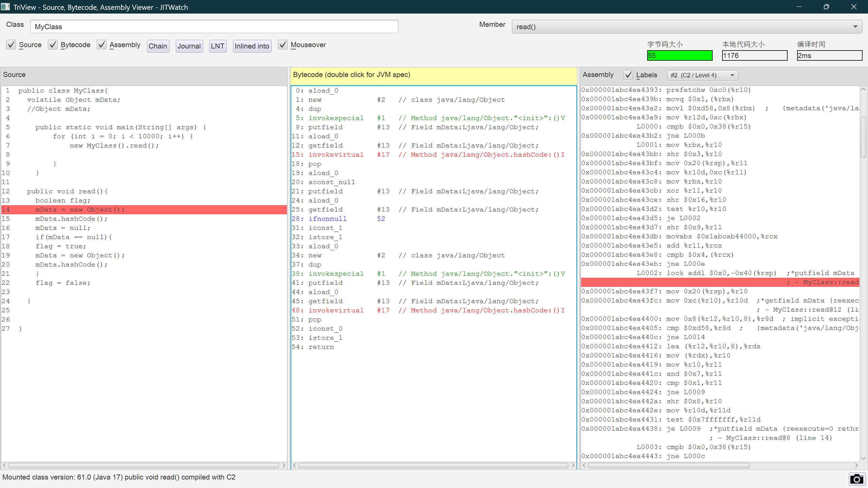
Task: Click the Assembly pane horizontal scrollbar
Action: click(x=668, y=465)
